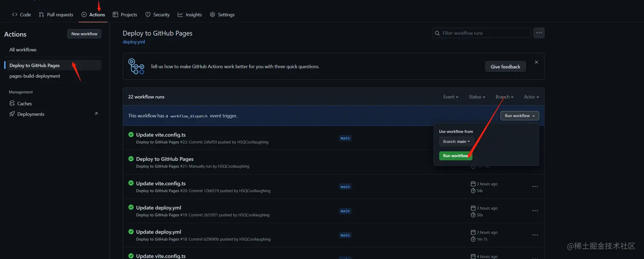644x259 pixels.
Task: Click the success checkmark on run #22
Action: click(131, 134)
